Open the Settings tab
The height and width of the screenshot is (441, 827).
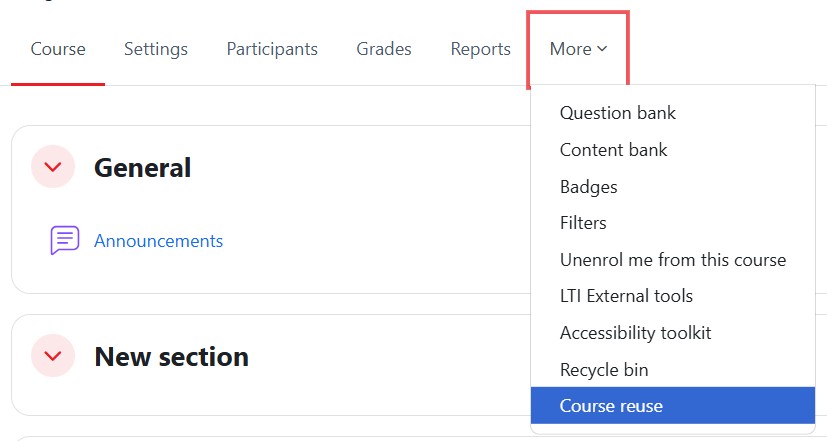point(156,49)
